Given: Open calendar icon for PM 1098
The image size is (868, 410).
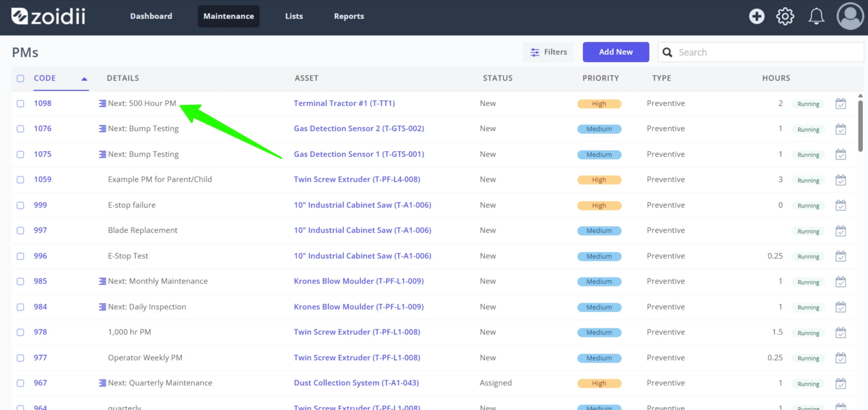Looking at the screenshot, I should point(840,104).
